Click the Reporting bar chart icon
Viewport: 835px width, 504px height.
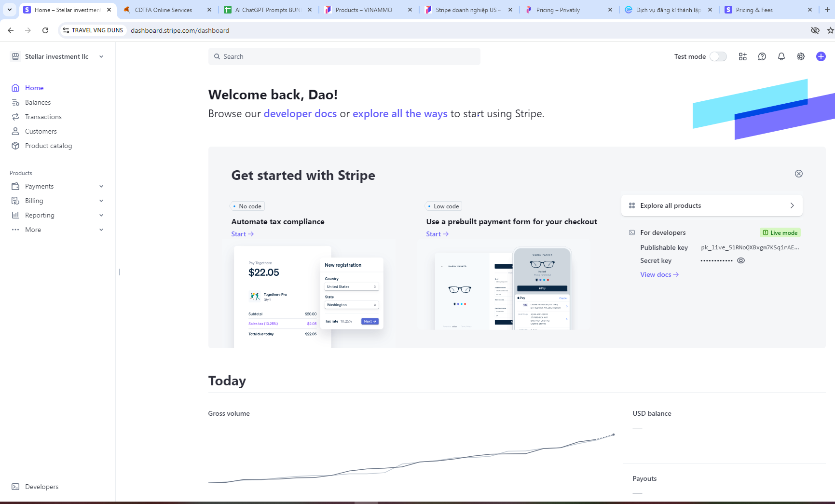15,215
